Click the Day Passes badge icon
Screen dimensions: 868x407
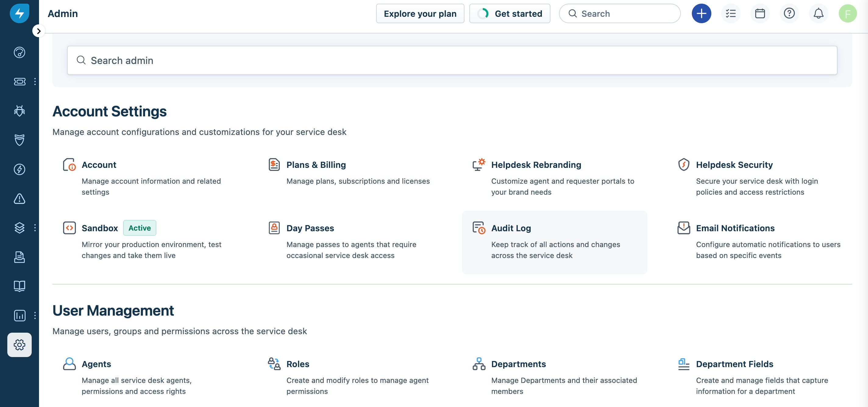click(x=274, y=228)
